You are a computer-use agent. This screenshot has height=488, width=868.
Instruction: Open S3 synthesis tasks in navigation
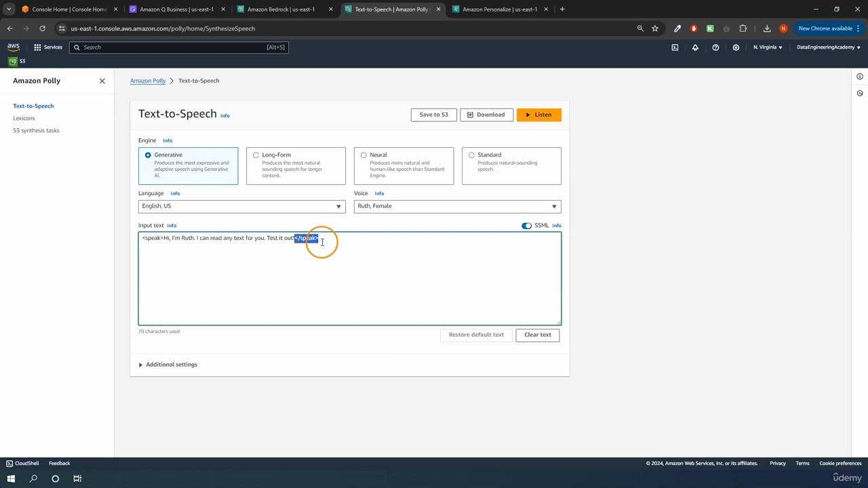36,131
